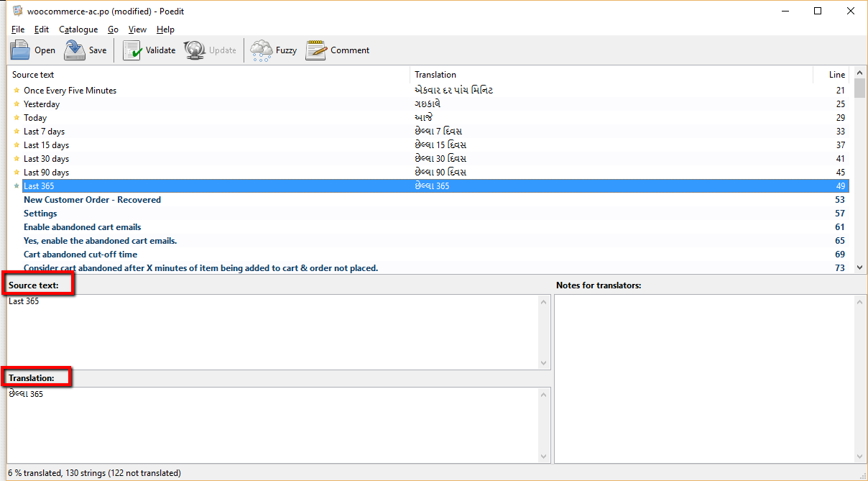Click the star beside Yesterday
The width and height of the screenshot is (868, 481).
click(17, 104)
